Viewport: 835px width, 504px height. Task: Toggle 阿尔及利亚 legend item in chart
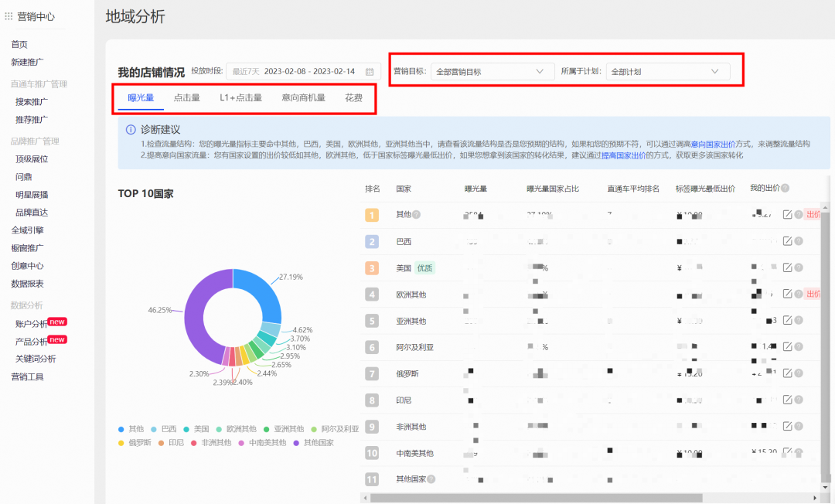point(335,429)
